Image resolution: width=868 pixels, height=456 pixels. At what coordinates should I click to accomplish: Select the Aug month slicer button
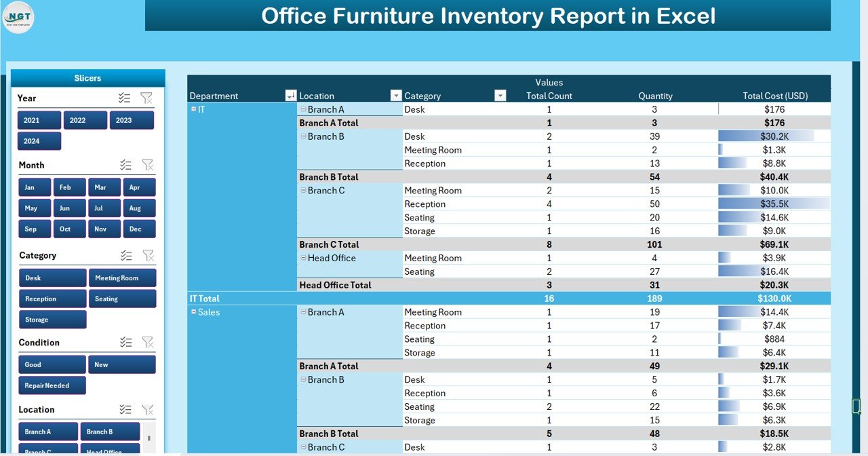140,208
